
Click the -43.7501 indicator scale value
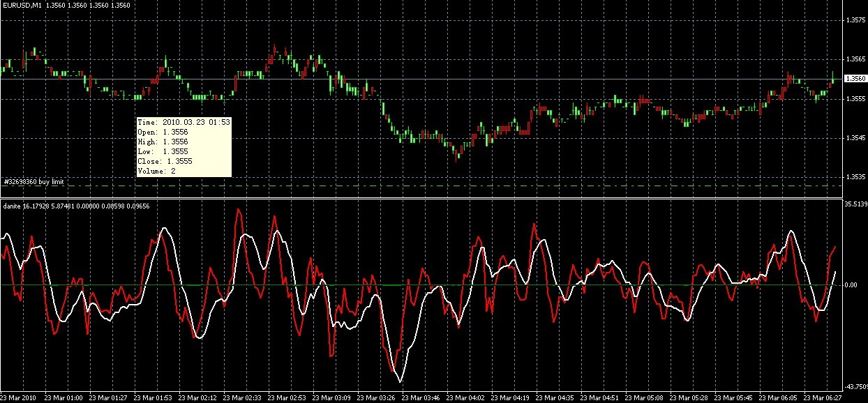855,386
